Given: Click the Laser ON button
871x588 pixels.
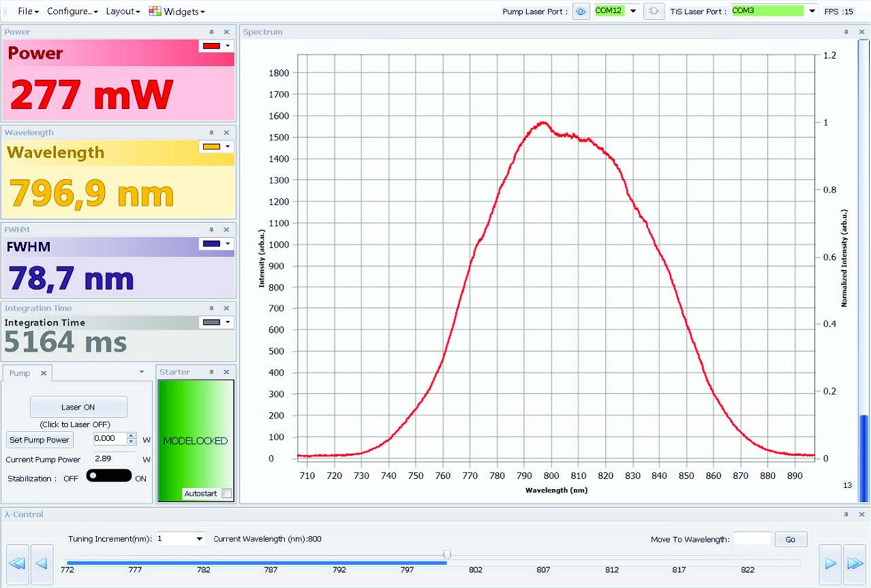Looking at the screenshot, I should tap(78, 407).
